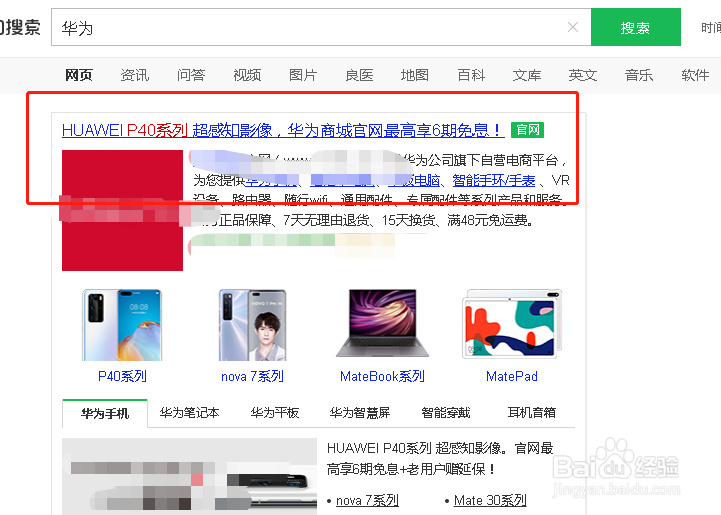This screenshot has height=515, width=721.
Task: Open the 文库 tab
Action: [527, 75]
